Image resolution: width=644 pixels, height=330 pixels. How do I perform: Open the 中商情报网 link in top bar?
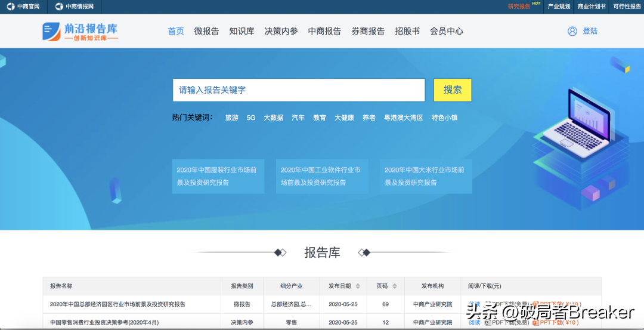(x=80, y=7)
